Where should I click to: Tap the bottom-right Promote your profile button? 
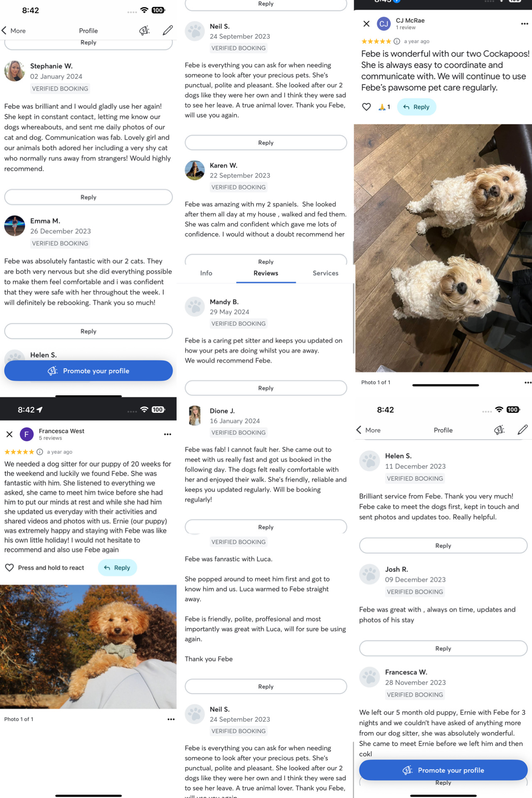tap(443, 770)
